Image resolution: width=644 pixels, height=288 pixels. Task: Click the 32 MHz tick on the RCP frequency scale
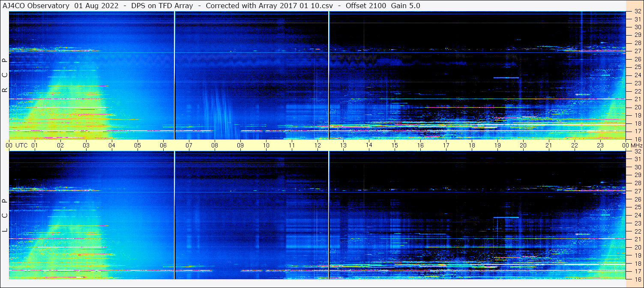pos(637,12)
